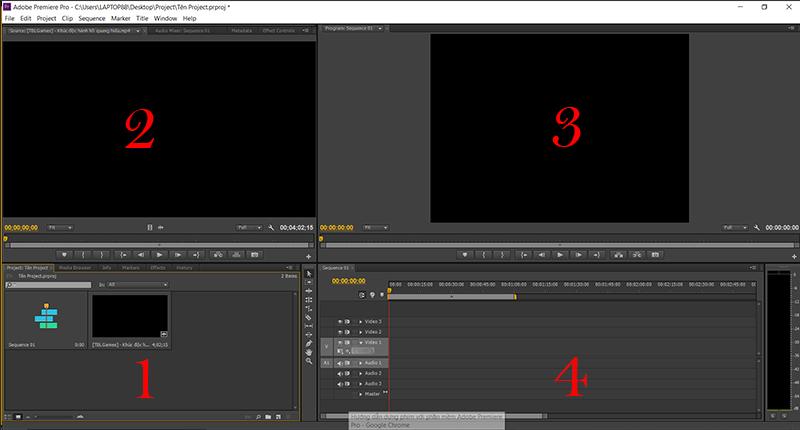Image resolution: width=800 pixels, height=430 pixels.
Task: Select the Track Select tool
Action: [309, 282]
